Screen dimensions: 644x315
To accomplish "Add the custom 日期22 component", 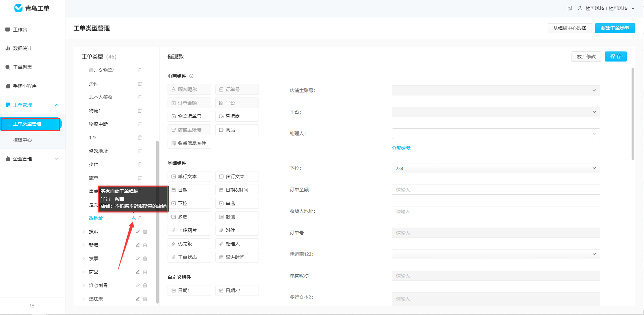I will coord(237,290).
